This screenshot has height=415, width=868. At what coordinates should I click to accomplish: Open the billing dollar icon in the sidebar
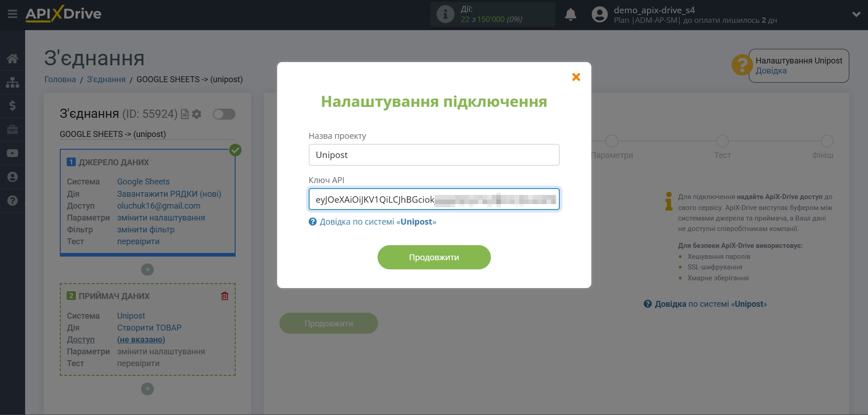[x=12, y=106]
